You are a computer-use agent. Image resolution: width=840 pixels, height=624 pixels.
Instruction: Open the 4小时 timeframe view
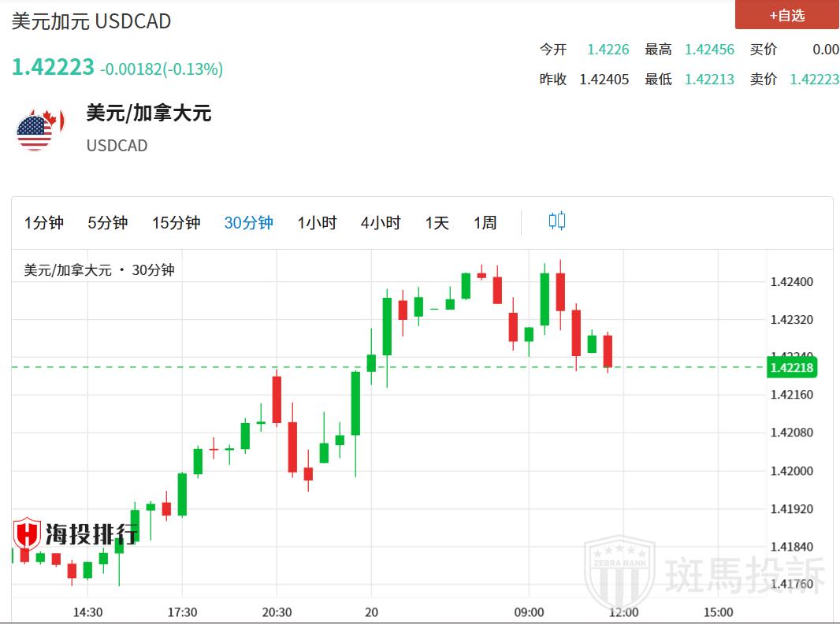coord(381,223)
